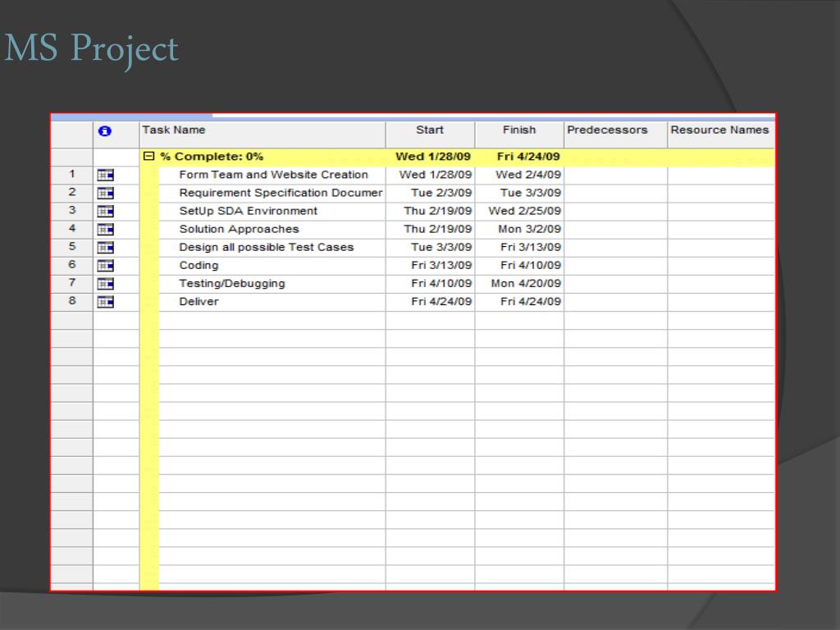Collapse the % Complete: 0% group

click(x=149, y=157)
